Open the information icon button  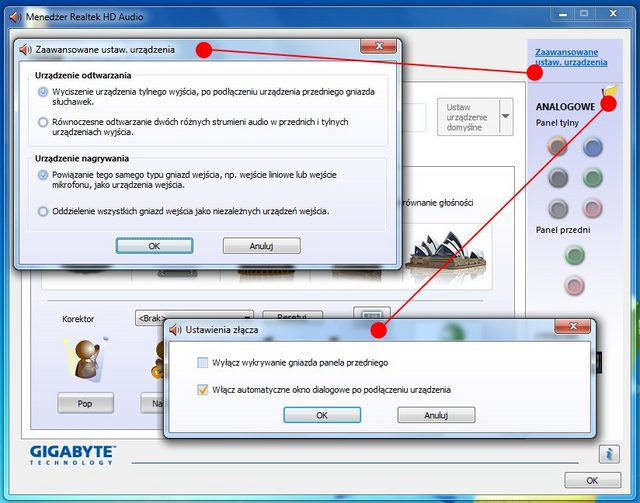pos(609,454)
